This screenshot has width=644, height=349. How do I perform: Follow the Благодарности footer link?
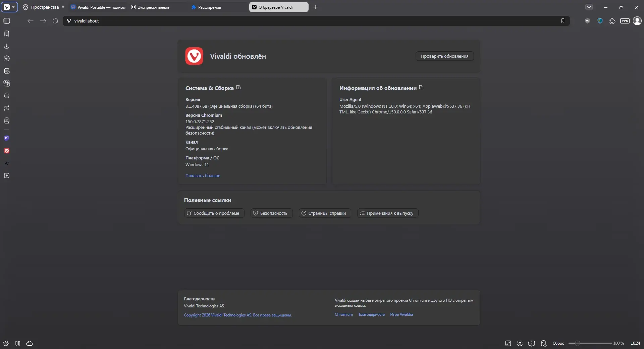tap(372, 314)
